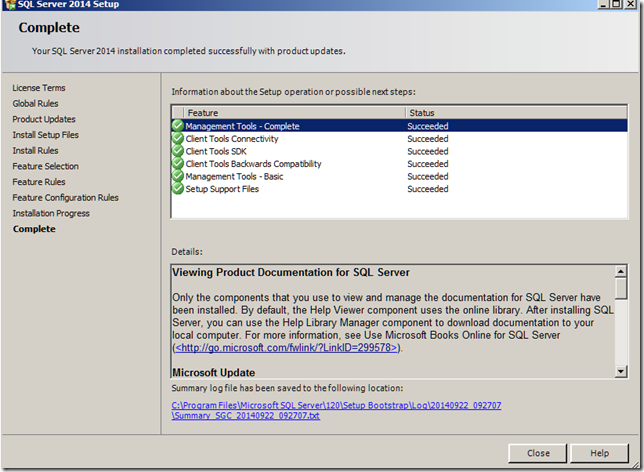Click green check icon beside Setup Support Files
The height and width of the screenshot is (472, 644).
pos(177,189)
